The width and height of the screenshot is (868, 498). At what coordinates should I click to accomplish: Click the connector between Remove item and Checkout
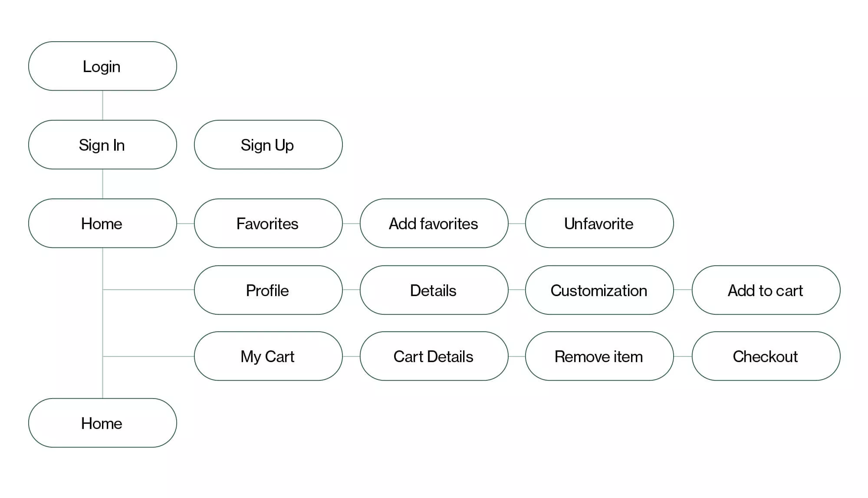[683, 356]
